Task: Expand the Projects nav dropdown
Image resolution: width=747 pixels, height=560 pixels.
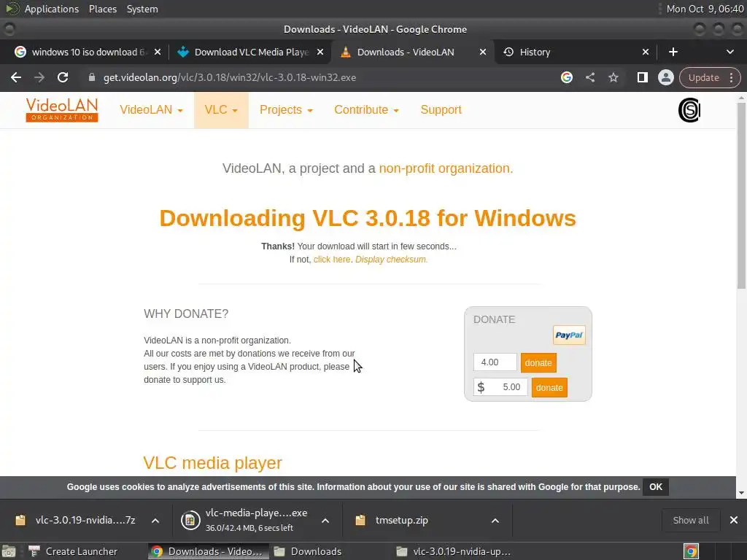Action: [x=286, y=110]
